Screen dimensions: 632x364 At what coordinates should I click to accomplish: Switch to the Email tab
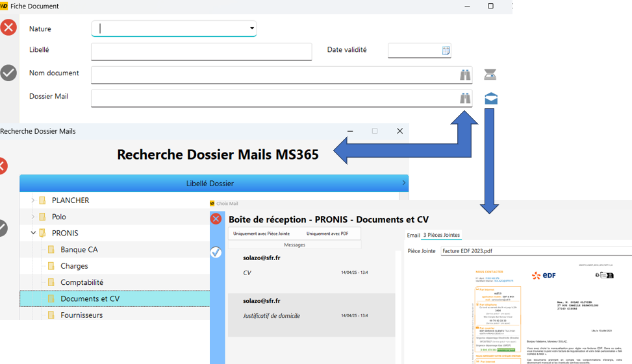(414, 235)
